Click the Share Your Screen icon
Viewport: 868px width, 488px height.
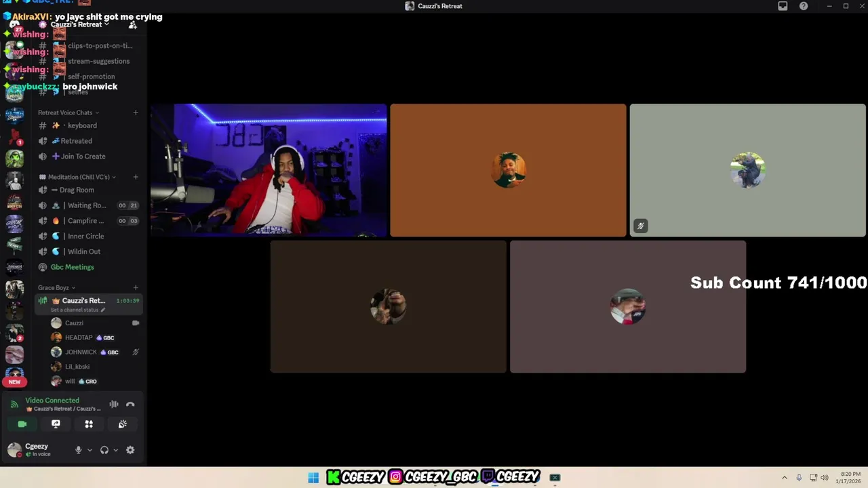tap(56, 424)
